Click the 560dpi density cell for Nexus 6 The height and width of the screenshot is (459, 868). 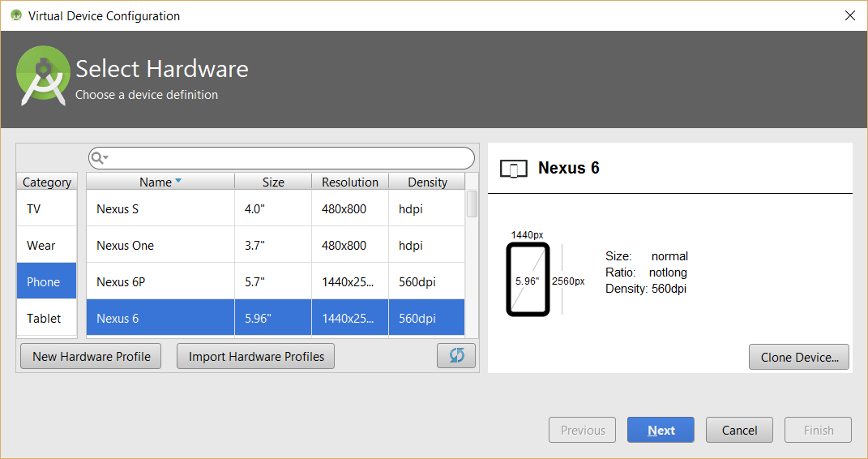(x=427, y=318)
